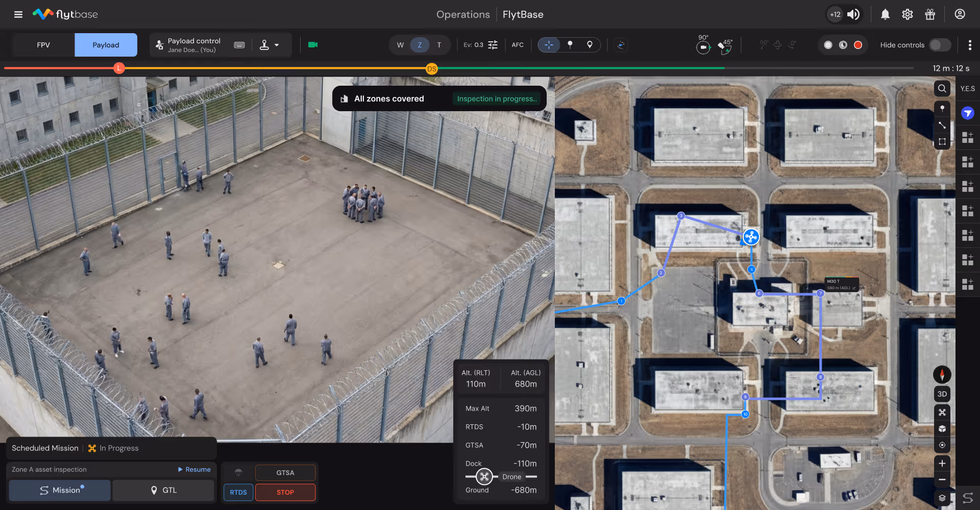Open the map layers icon
980x510 pixels.
point(942,498)
